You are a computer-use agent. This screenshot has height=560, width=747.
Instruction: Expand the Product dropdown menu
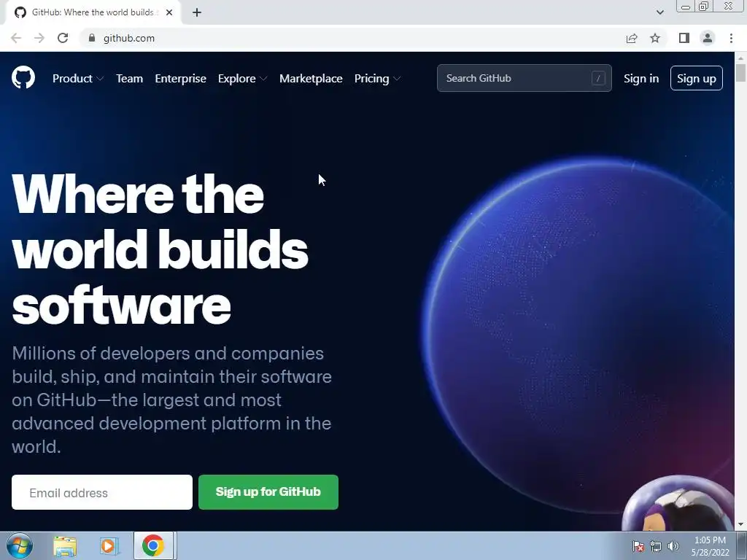(78, 79)
